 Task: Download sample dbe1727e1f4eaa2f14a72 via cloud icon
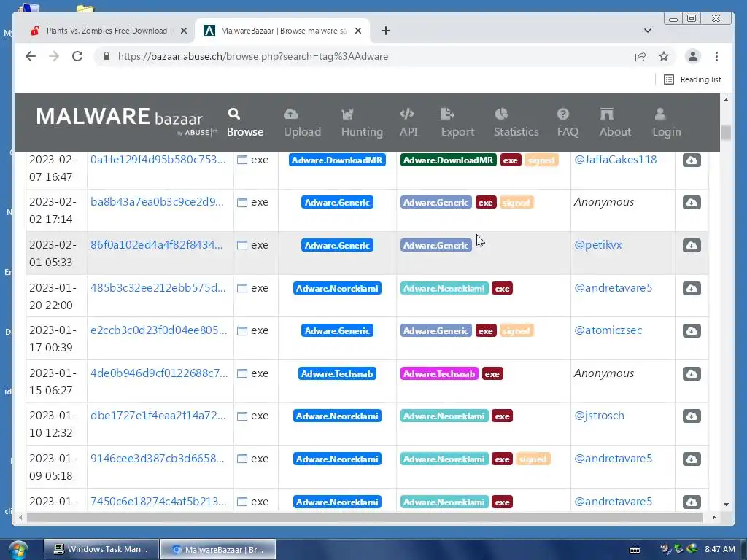692,416
